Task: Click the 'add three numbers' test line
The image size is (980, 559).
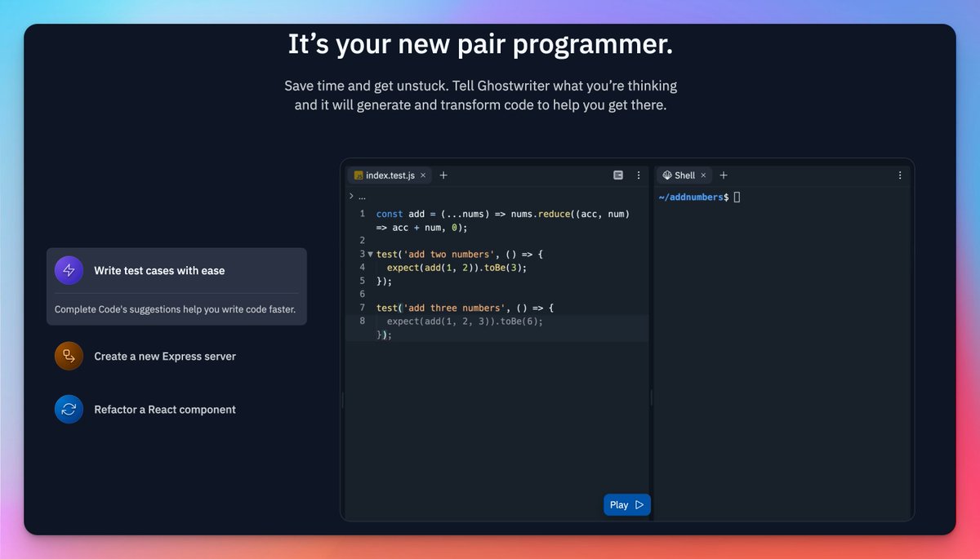Action: tap(465, 308)
